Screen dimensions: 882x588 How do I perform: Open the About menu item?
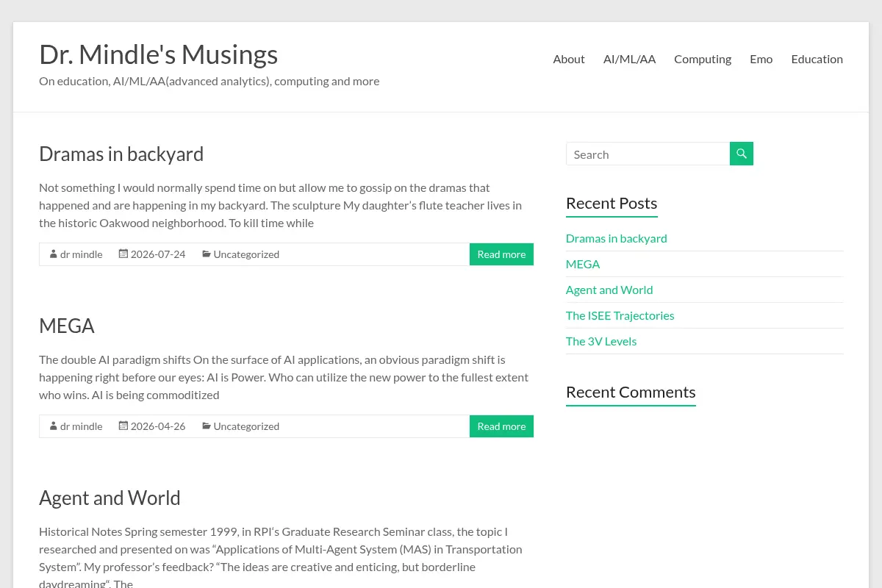click(569, 59)
